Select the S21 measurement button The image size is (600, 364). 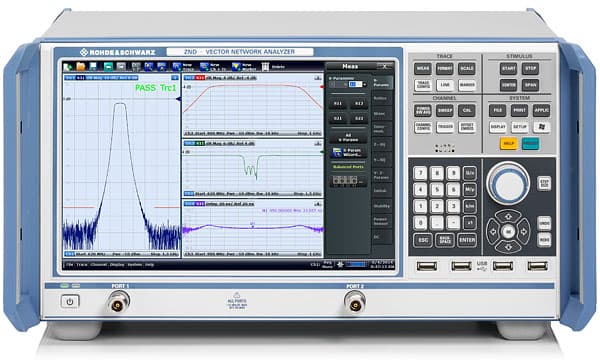click(x=338, y=119)
